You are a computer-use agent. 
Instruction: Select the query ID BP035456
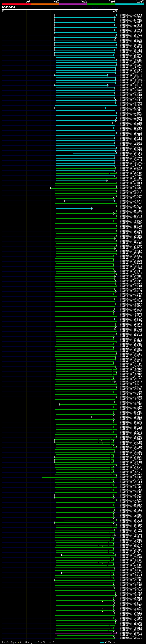[x=8, y=7]
